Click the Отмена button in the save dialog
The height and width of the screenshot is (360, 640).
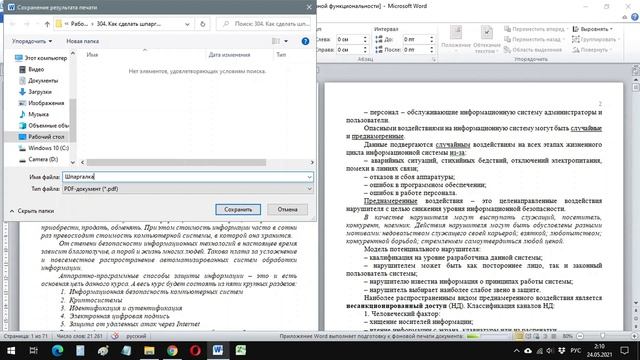287,209
